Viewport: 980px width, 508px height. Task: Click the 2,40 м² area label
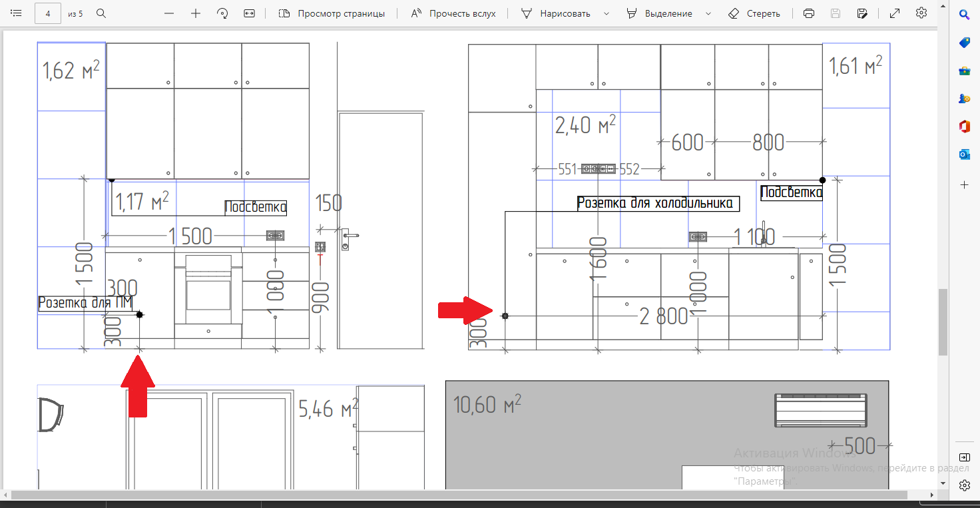pos(585,124)
